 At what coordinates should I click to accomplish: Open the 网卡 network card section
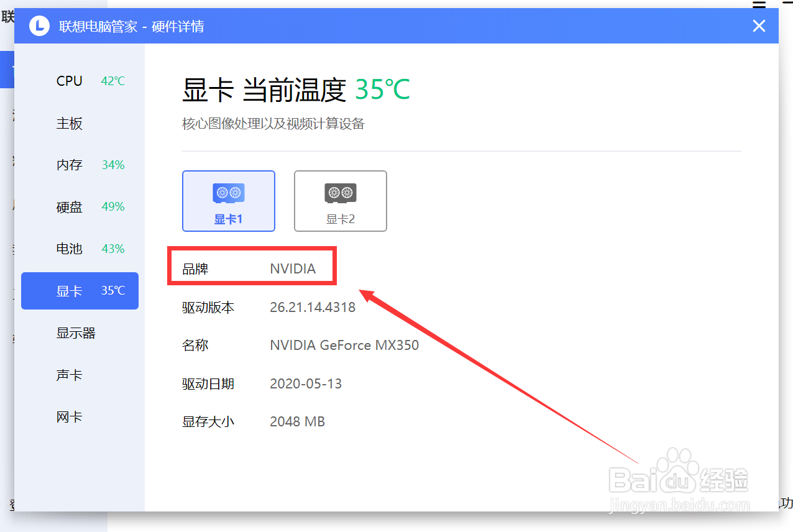point(80,417)
